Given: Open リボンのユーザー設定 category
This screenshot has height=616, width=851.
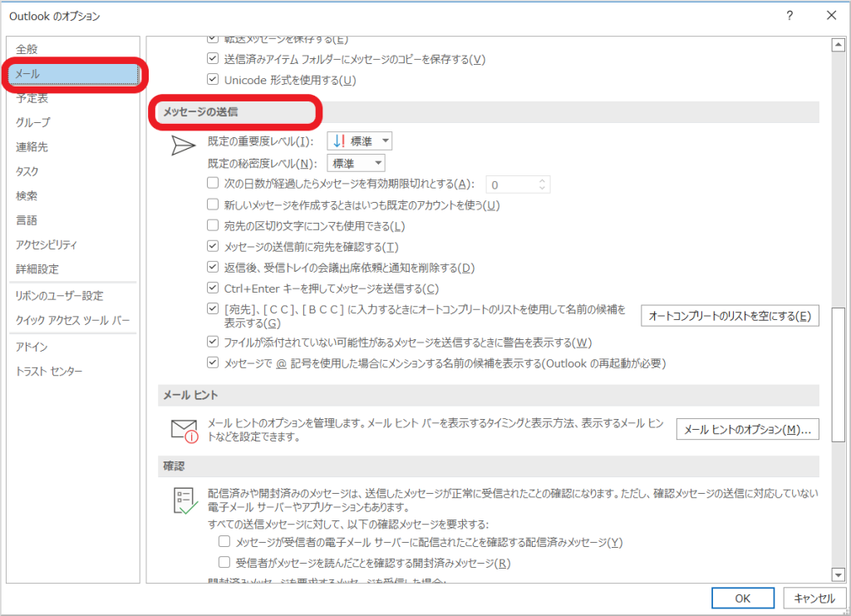Looking at the screenshot, I should coord(73,296).
